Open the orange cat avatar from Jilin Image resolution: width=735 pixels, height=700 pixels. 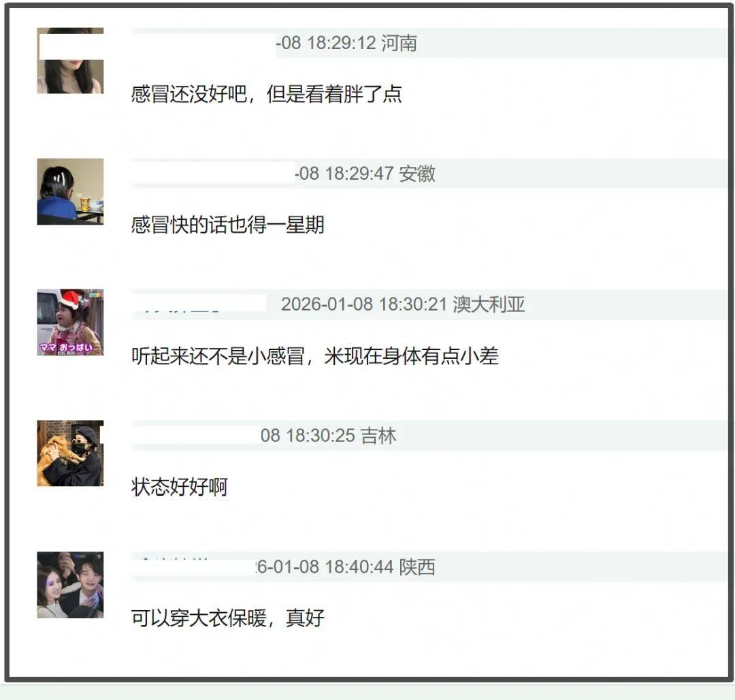(x=70, y=453)
